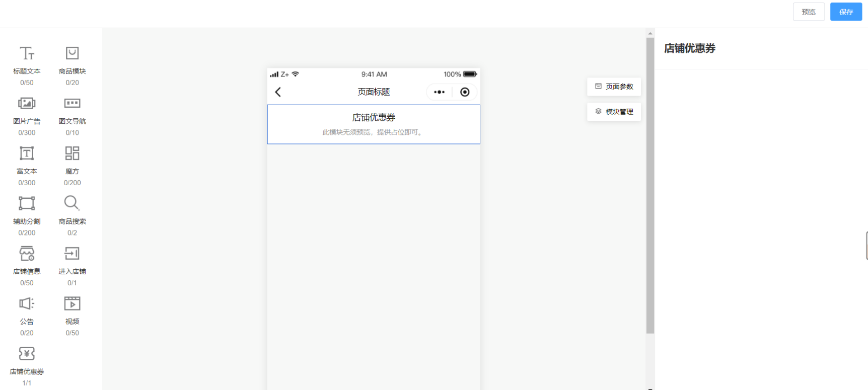Open the three-dot menu in phone header
The height and width of the screenshot is (390, 868).
(439, 92)
